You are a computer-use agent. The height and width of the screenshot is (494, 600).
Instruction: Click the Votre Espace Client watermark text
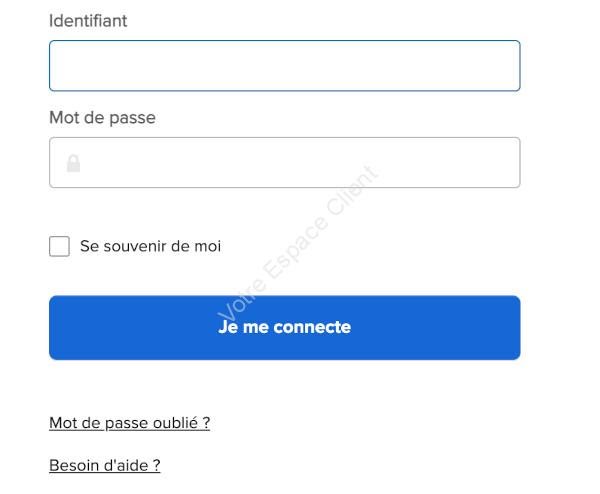pyautogui.click(x=298, y=244)
